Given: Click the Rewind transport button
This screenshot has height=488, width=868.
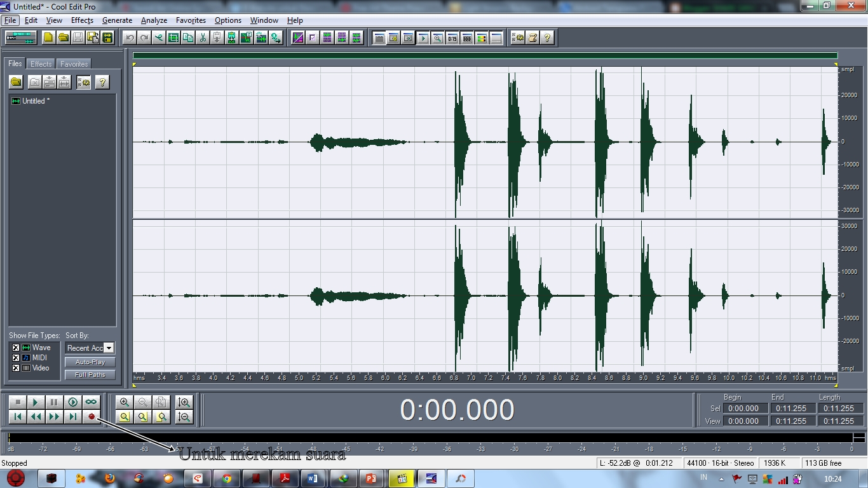Looking at the screenshot, I should pyautogui.click(x=36, y=417).
